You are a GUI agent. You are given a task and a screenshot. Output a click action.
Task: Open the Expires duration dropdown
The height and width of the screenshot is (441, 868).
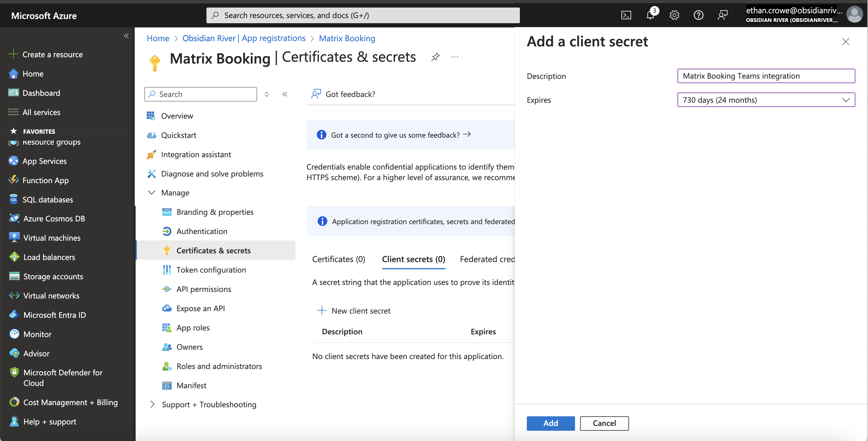pyautogui.click(x=766, y=100)
